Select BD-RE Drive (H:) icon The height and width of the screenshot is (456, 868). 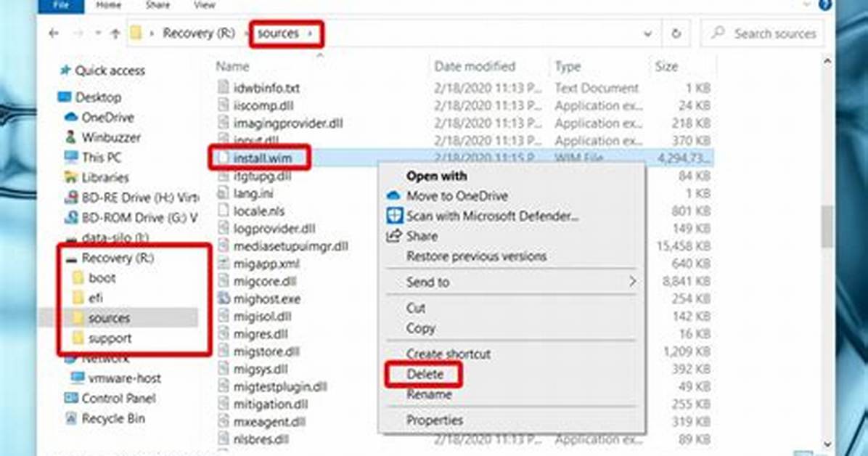71,198
